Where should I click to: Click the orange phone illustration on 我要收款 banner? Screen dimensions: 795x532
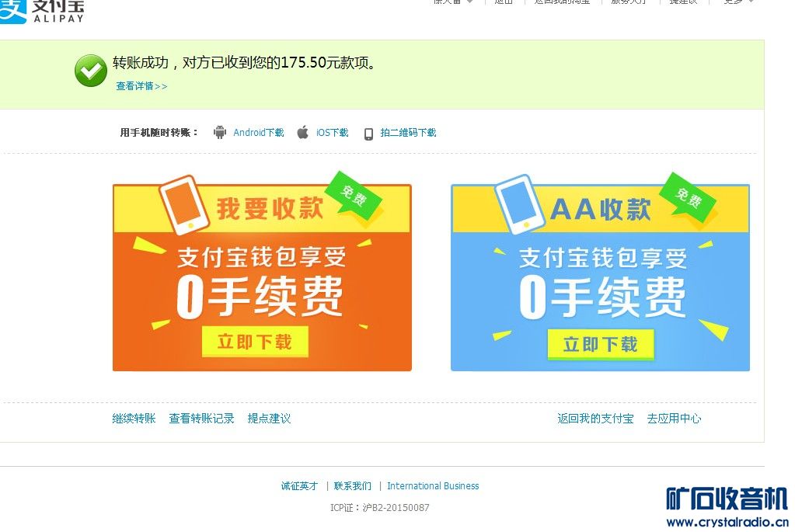pos(184,205)
